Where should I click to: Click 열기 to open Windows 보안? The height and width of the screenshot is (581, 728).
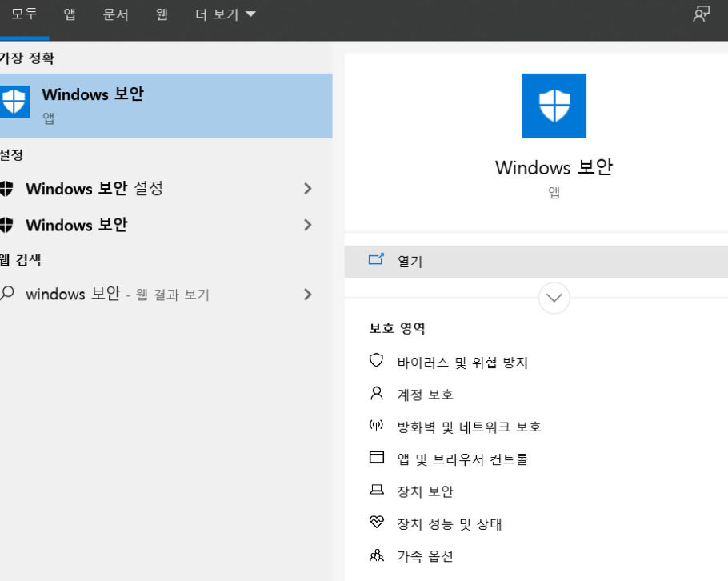(536, 262)
